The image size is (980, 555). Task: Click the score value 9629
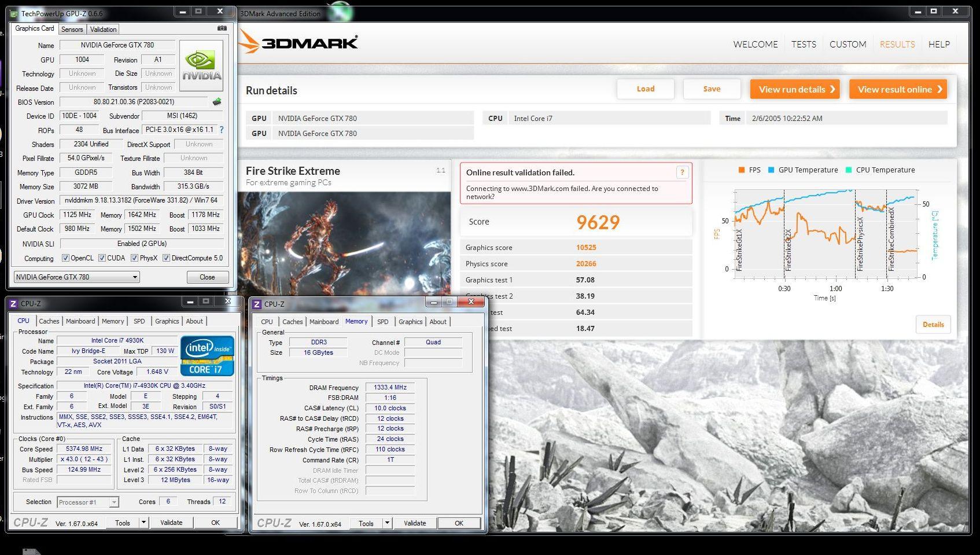598,222
